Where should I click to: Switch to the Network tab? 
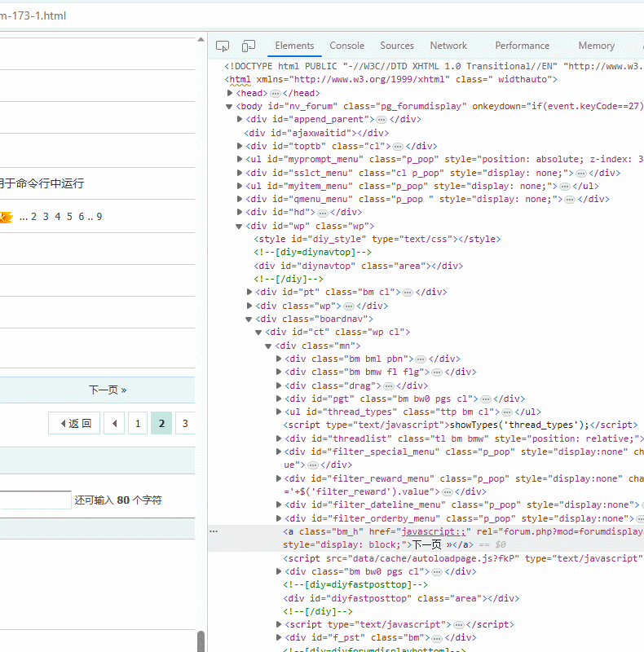click(448, 46)
